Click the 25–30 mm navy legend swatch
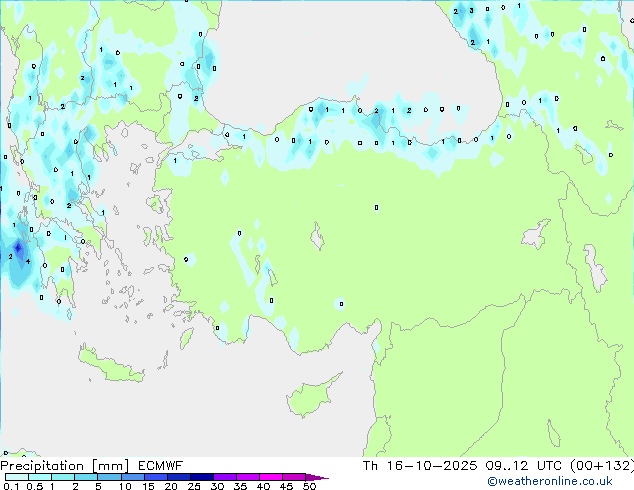 (x=202, y=477)
